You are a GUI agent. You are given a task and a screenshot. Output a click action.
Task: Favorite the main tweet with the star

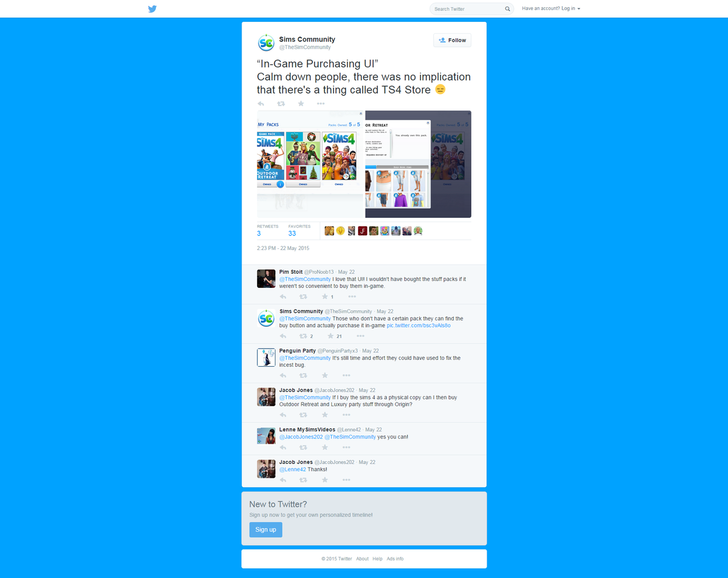(301, 103)
